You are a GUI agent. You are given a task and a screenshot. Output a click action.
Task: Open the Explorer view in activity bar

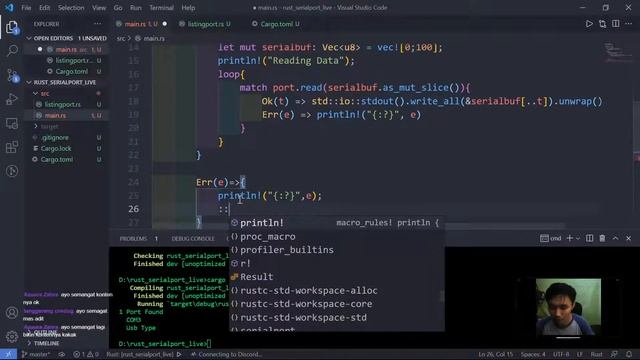pyautogui.click(x=12, y=27)
